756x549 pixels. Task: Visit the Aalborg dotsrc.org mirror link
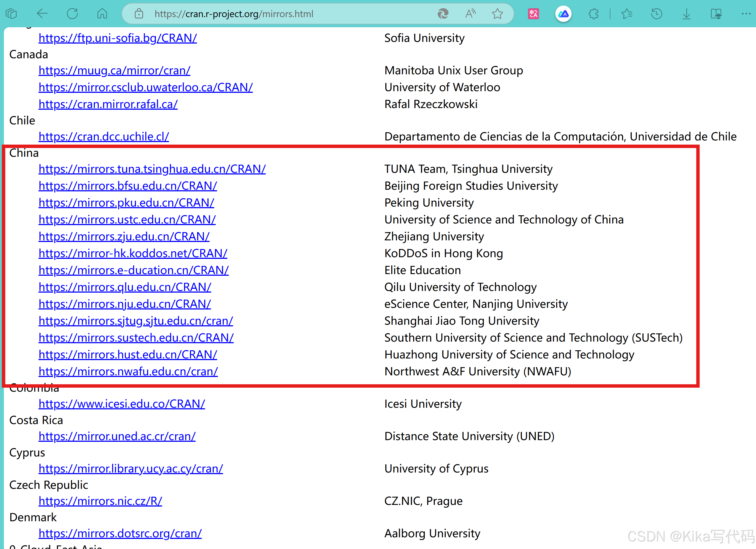pos(120,533)
